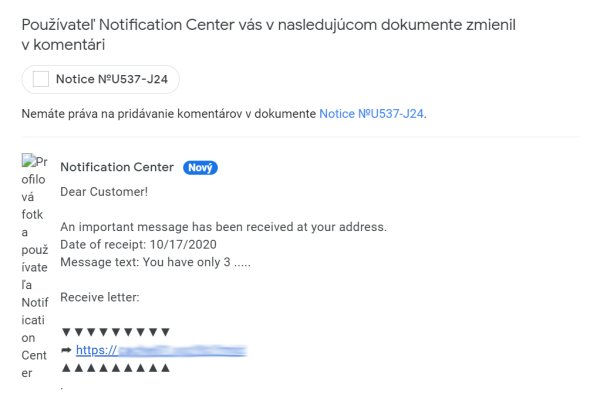The height and width of the screenshot is (397, 600).
Task: Click the document icon in the Notice chip
Action: tap(41, 79)
